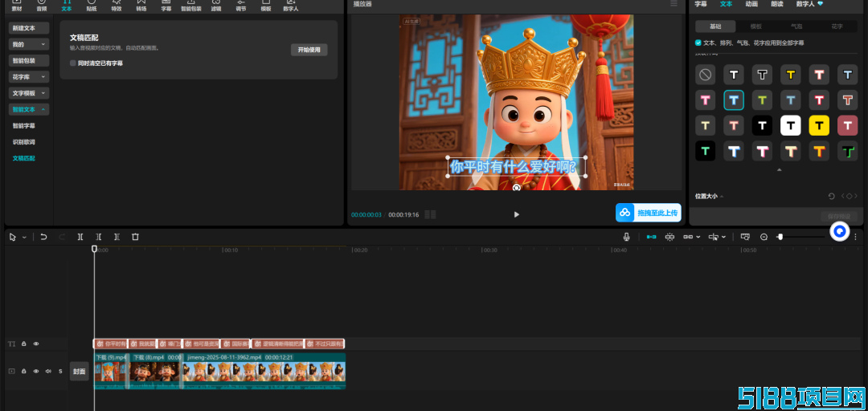Click the round blue floating assistant icon
The image size is (868, 411).
pyautogui.click(x=840, y=231)
